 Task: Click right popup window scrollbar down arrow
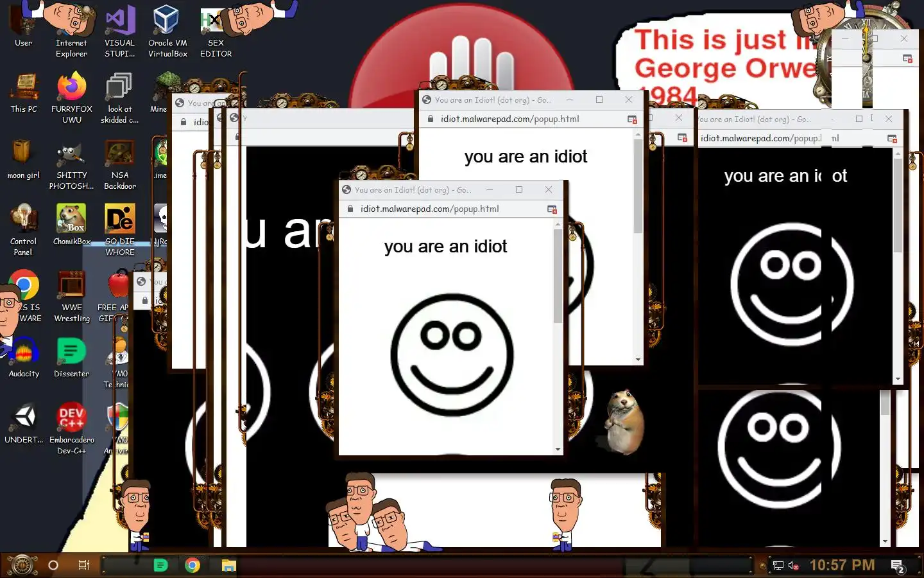click(x=898, y=379)
